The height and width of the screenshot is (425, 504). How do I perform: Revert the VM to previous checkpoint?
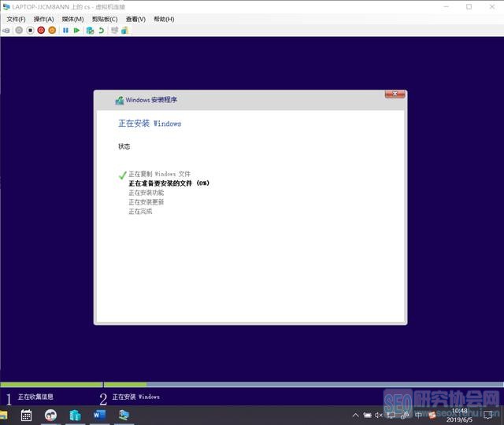pos(102,31)
